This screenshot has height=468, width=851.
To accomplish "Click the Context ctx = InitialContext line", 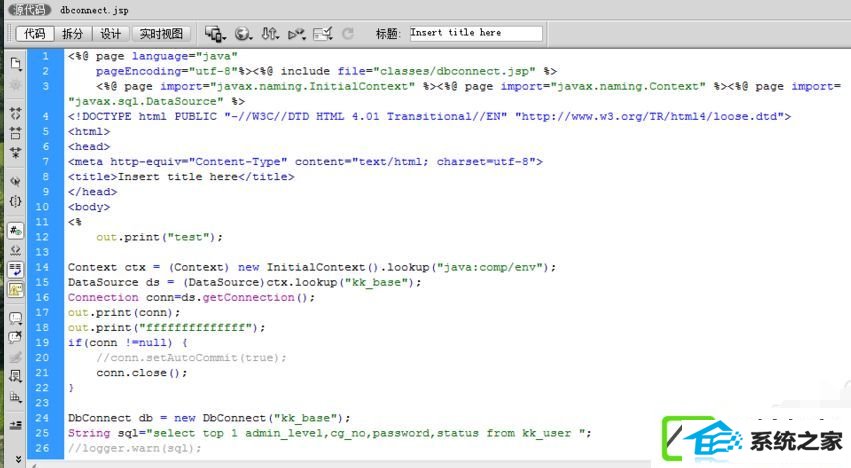I will point(312,267).
